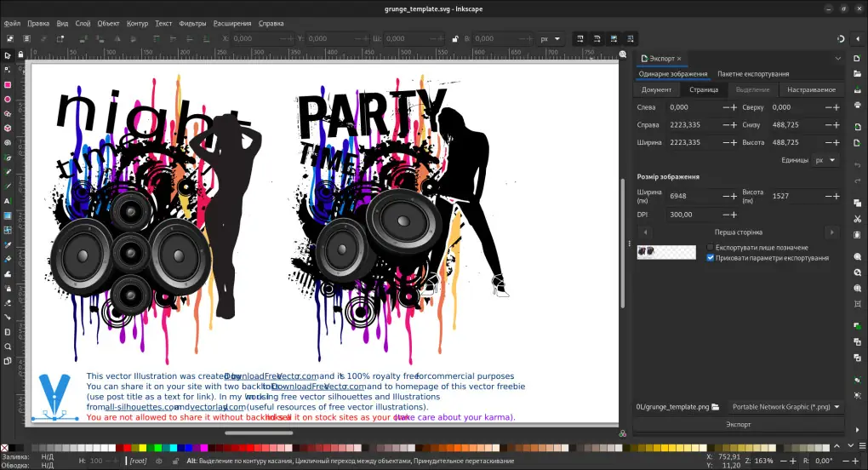Select the Selector arrow tool
This screenshot has width=868, height=470.
pyautogui.click(x=8, y=55)
